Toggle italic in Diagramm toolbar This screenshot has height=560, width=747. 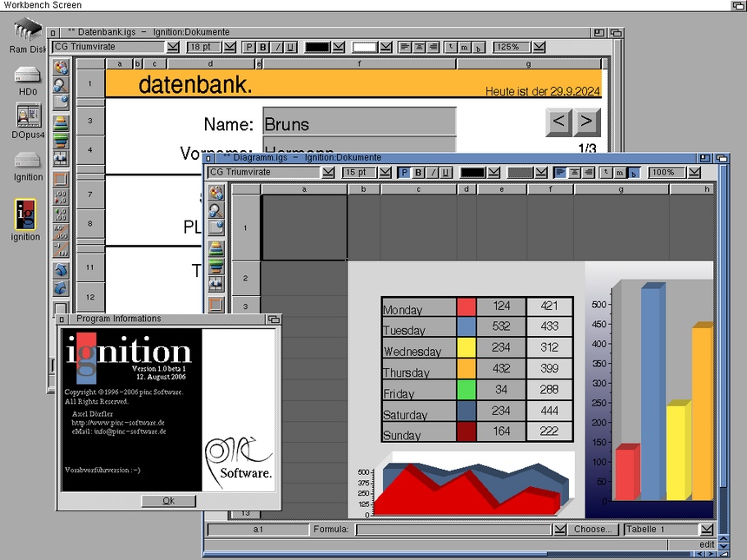432,173
